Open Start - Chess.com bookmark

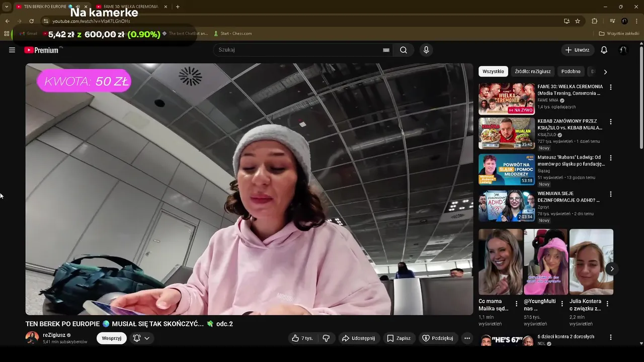232,34
